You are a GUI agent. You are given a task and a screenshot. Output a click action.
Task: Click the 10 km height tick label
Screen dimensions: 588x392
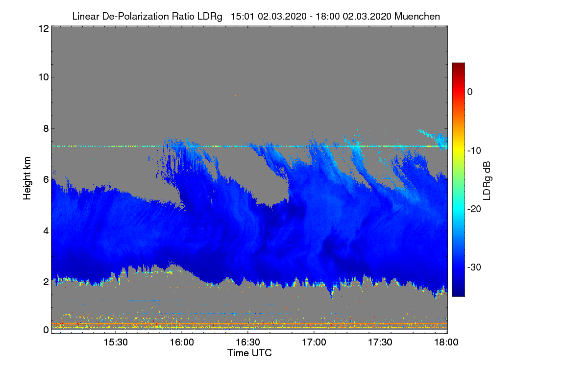[x=43, y=77]
